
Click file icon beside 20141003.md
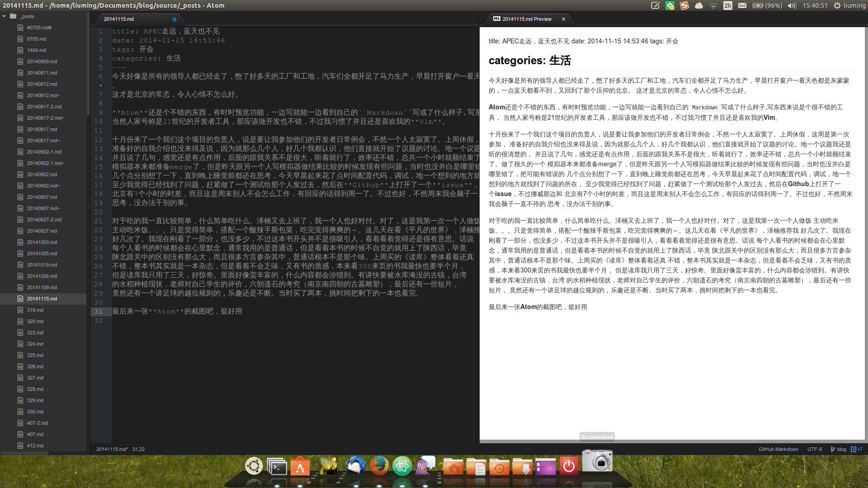[20, 242]
